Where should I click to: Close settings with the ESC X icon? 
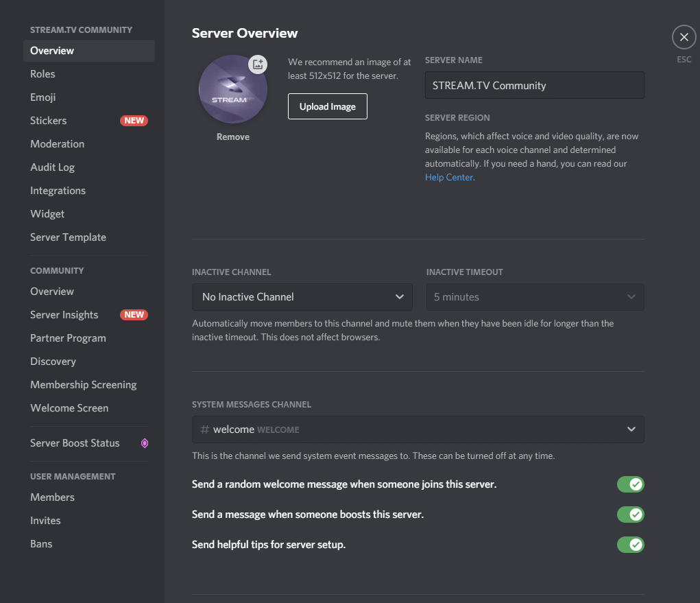(684, 37)
